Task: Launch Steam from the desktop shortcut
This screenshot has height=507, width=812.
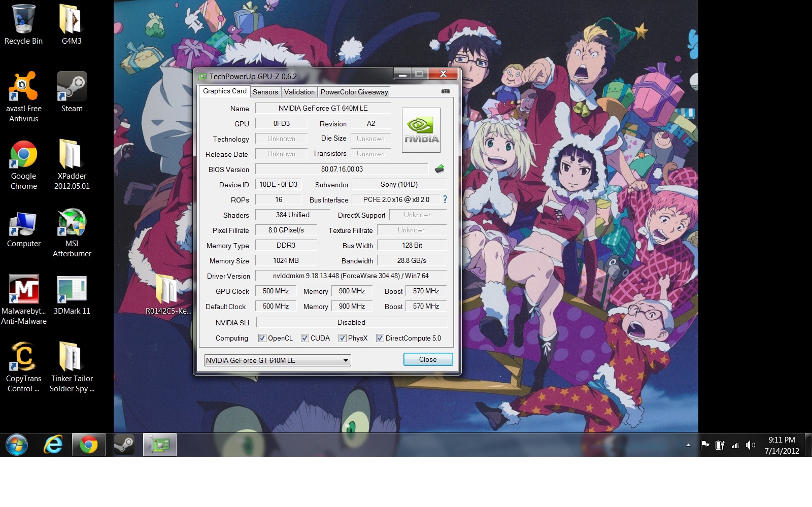Action: click(72, 92)
